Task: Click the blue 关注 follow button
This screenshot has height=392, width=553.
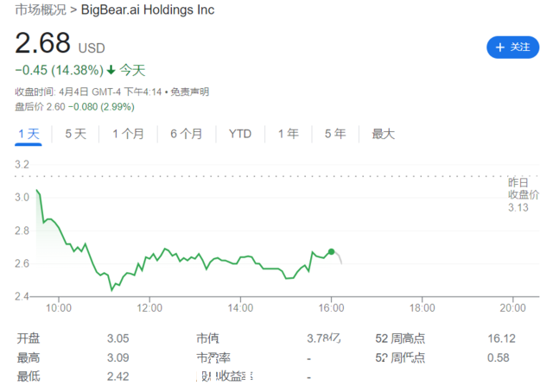Action: [x=512, y=47]
